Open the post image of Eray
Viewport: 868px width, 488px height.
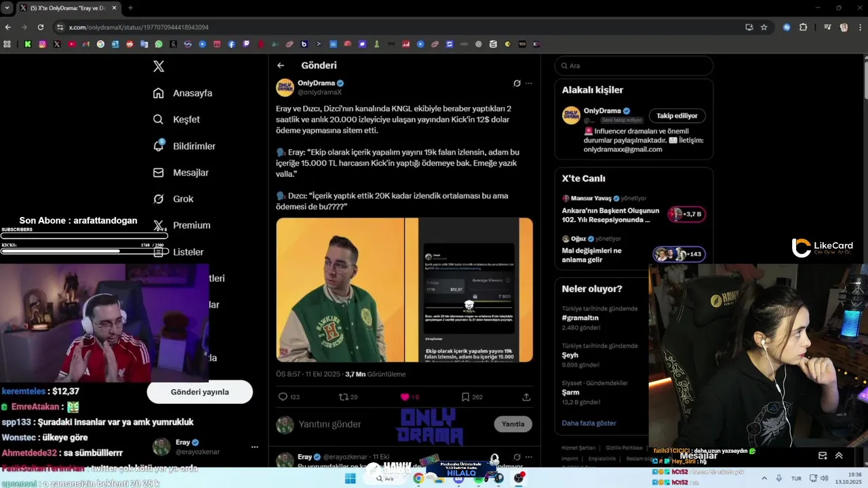click(340, 290)
